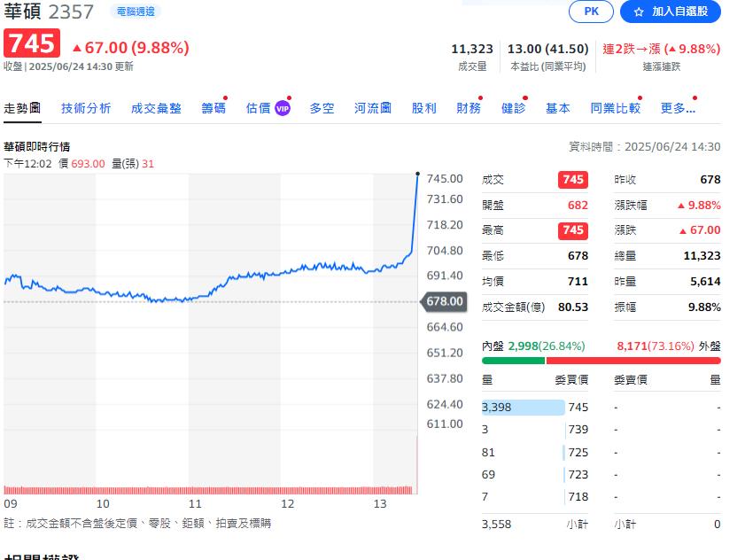Click the 昨收 value 678
The width and height of the screenshot is (745, 560).
pyautogui.click(x=710, y=180)
